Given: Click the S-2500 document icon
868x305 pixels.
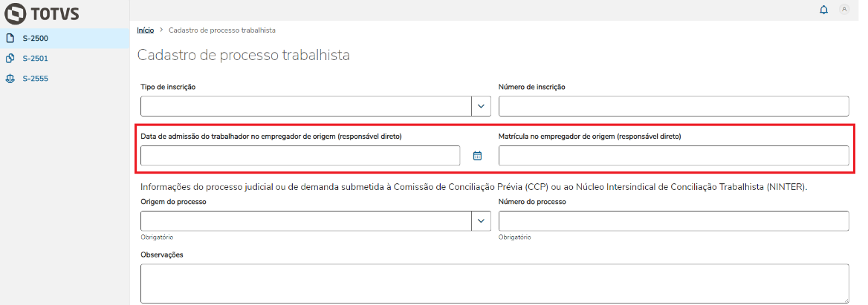Looking at the screenshot, I should point(10,38).
